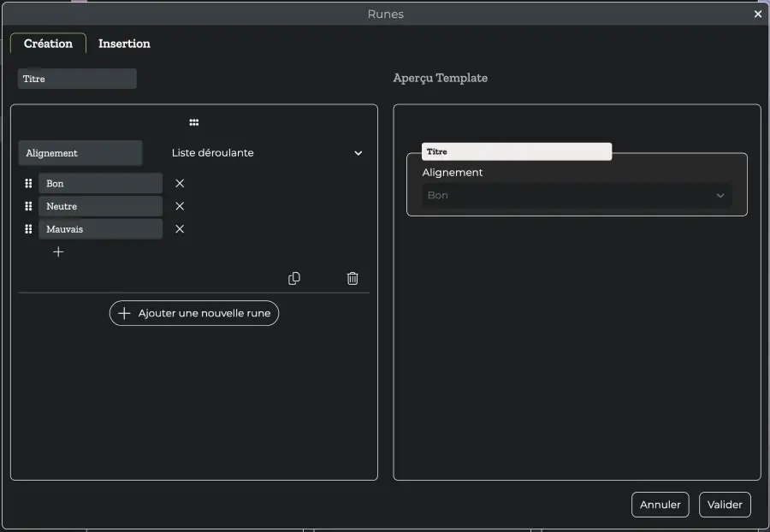Click the reorder handle beside Neutre
The width and height of the screenshot is (770, 532).
pos(28,206)
